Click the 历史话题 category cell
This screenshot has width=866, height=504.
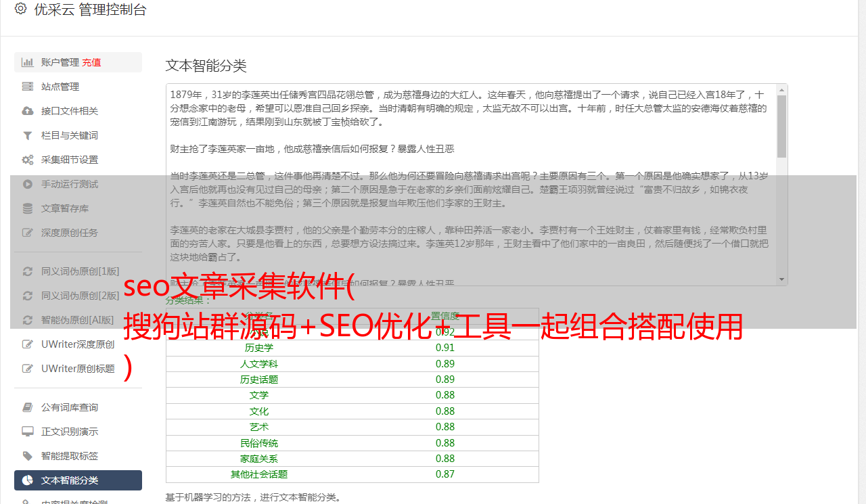tap(259, 380)
